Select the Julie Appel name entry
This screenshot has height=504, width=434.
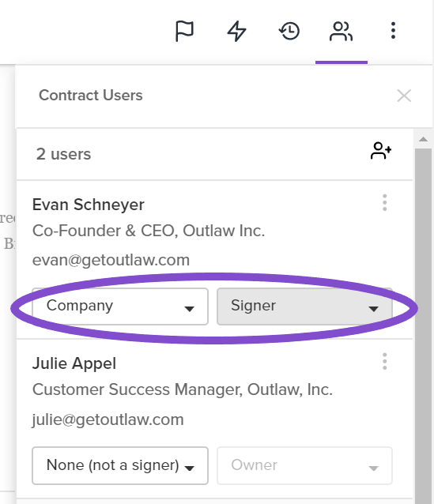(74, 363)
